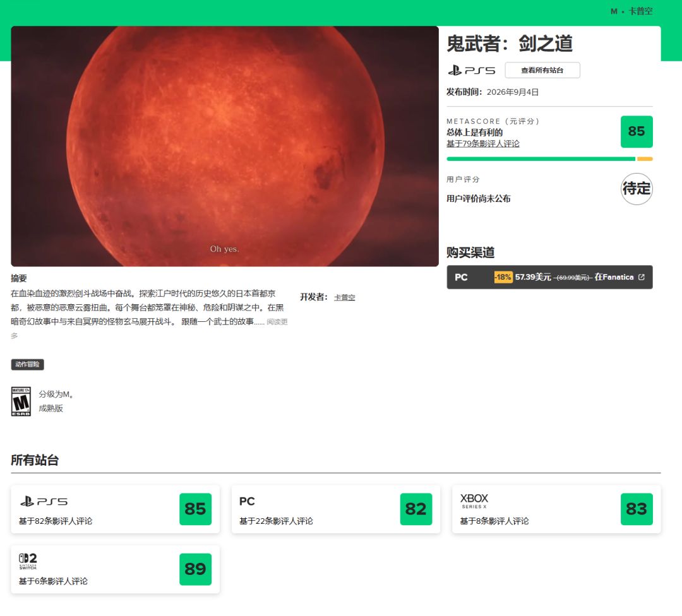
Task: Click the 购买渠道 section heading
Action: [470, 252]
